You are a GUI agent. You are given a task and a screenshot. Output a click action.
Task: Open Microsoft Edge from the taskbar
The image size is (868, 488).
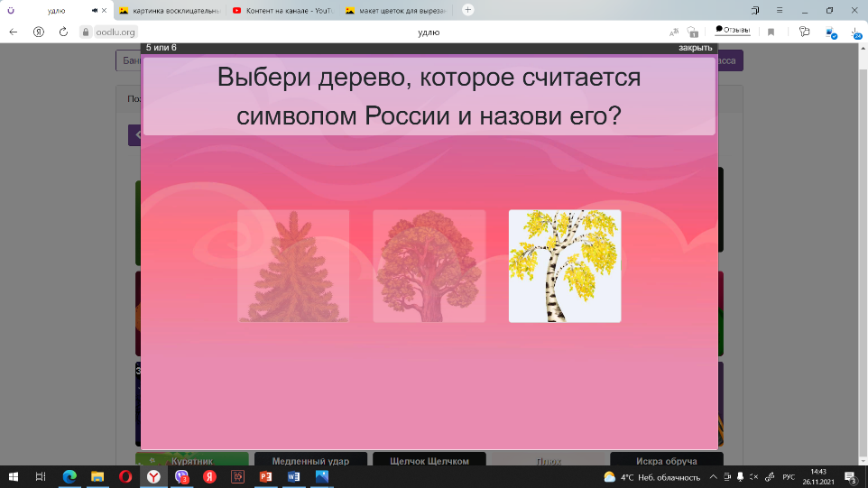pos(69,476)
